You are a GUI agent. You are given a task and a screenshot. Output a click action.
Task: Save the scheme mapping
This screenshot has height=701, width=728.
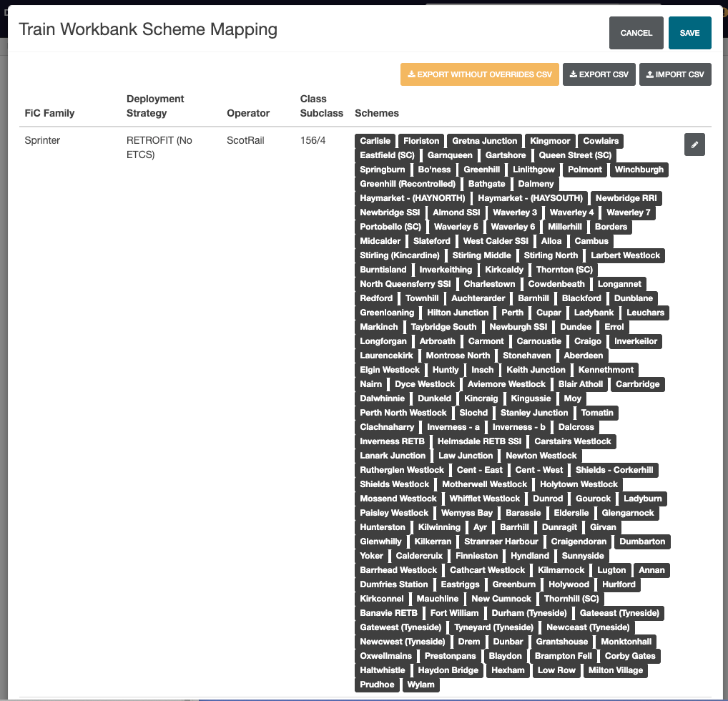coord(689,33)
